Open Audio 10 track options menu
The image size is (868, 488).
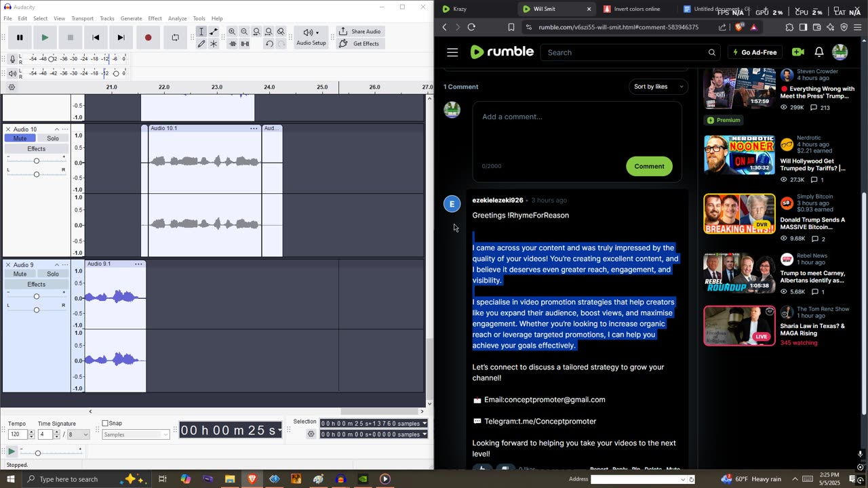[65, 129]
